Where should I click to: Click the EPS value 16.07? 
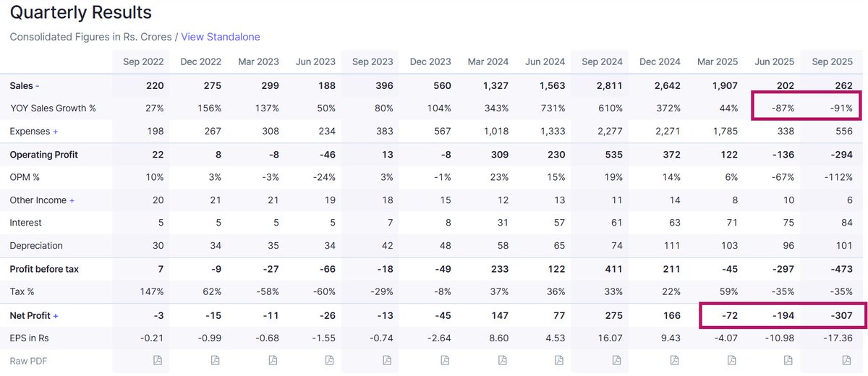610,338
